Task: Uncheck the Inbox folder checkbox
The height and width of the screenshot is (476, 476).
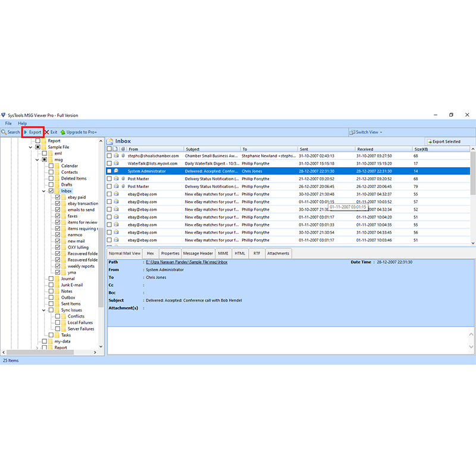Action: (x=51, y=191)
